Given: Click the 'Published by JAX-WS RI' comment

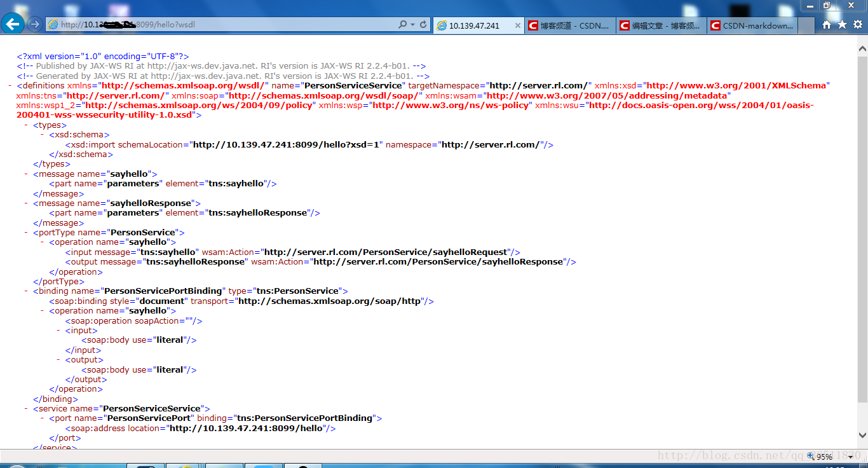Looking at the screenshot, I should pos(221,66).
